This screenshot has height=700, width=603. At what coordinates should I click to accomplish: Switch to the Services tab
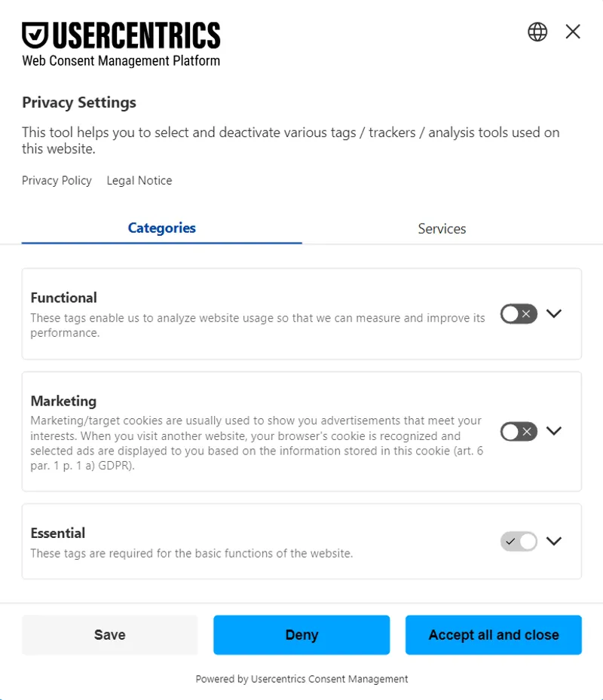(442, 228)
